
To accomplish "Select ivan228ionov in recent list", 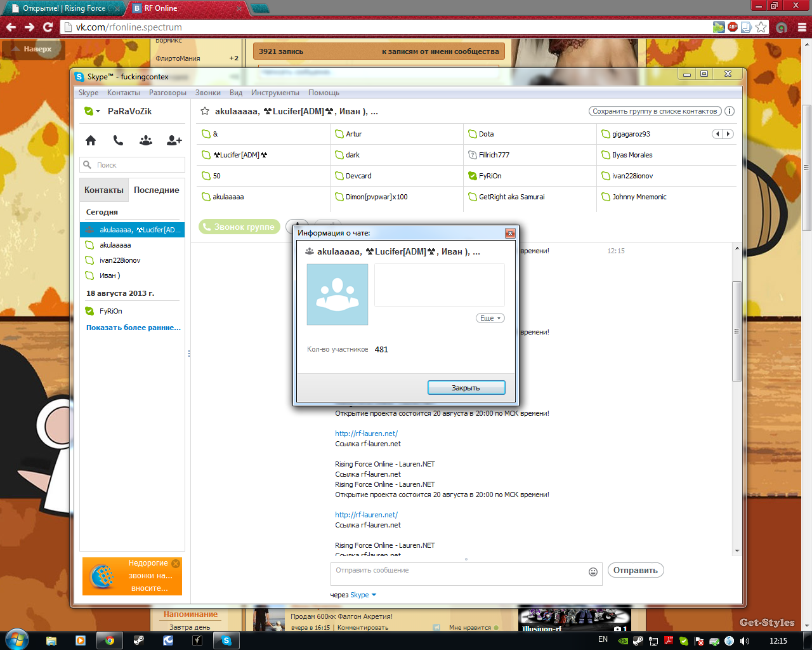I will click(132, 260).
